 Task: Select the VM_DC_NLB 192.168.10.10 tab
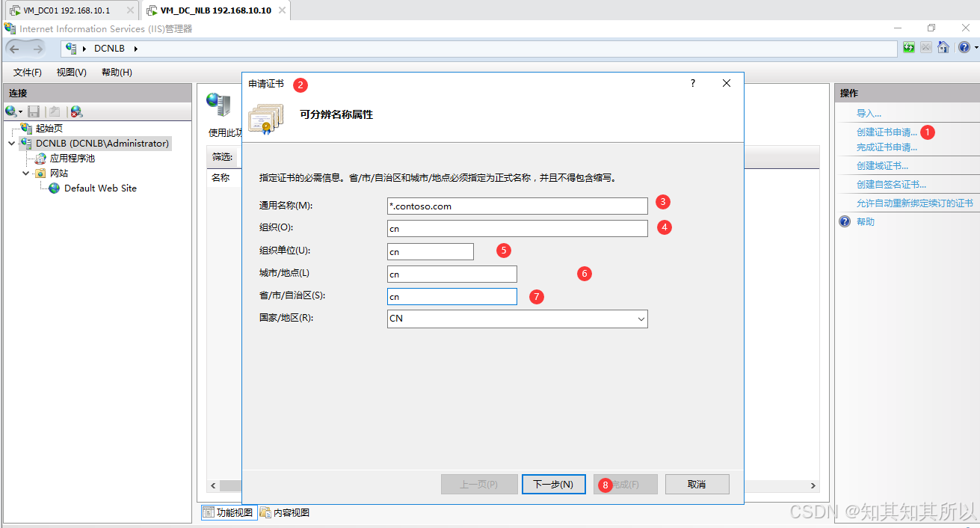(x=216, y=10)
